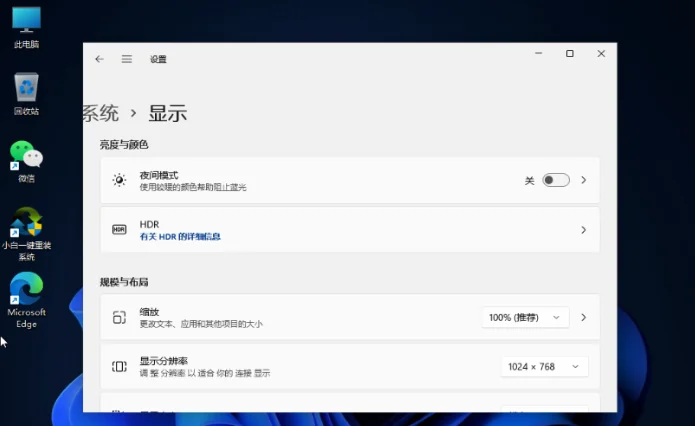Click the 规模与布局 section heading
Image resolution: width=695 pixels, height=426 pixels.
[124, 282]
